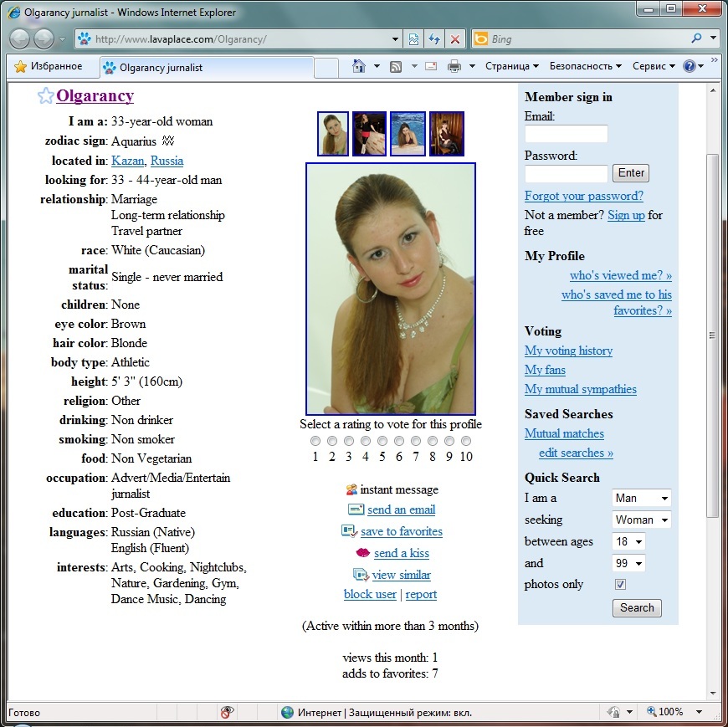Click the Print icon in the toolbar
This screenshot has height=727, width=728.
point(454,66)
